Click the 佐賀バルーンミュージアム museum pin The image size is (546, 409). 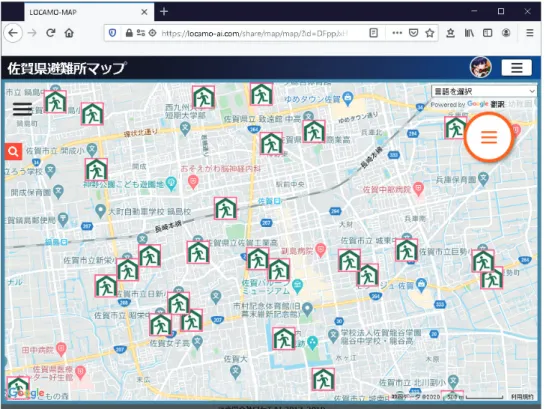point(297,286)
